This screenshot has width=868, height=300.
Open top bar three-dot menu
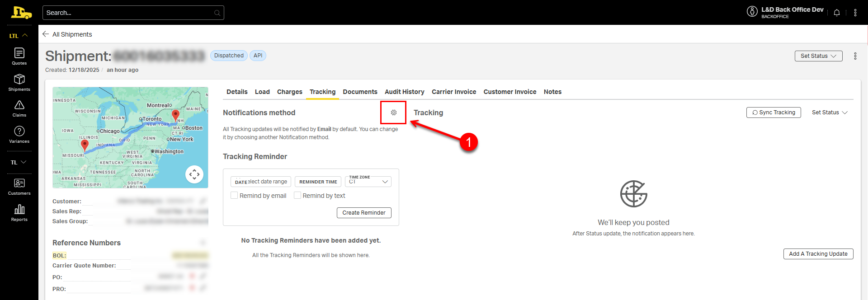pos(855,13)
